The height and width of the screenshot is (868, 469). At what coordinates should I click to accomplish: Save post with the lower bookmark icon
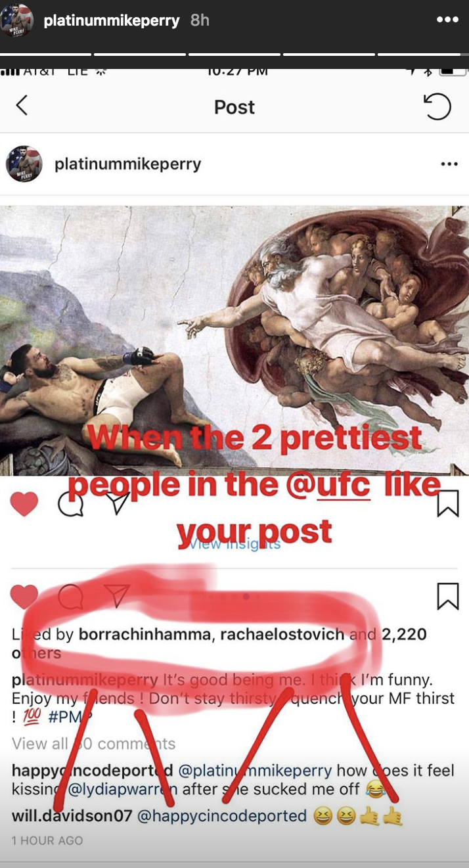447,596
